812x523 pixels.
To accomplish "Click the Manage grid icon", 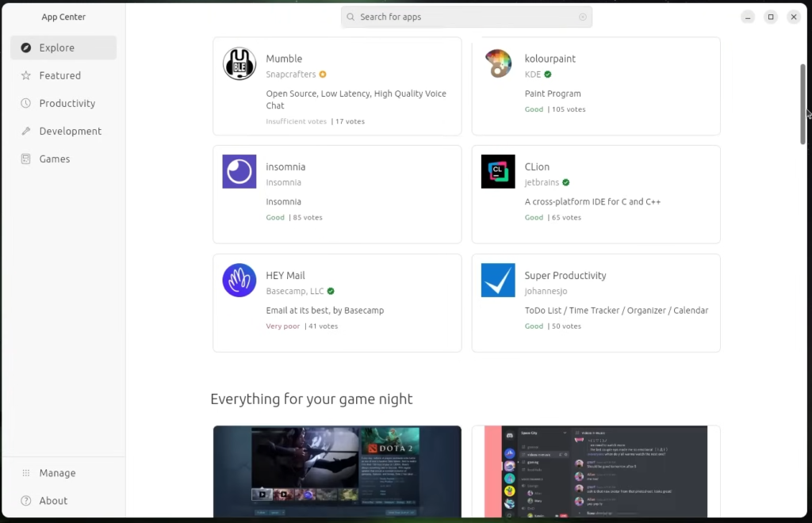I will coord(26,473).
